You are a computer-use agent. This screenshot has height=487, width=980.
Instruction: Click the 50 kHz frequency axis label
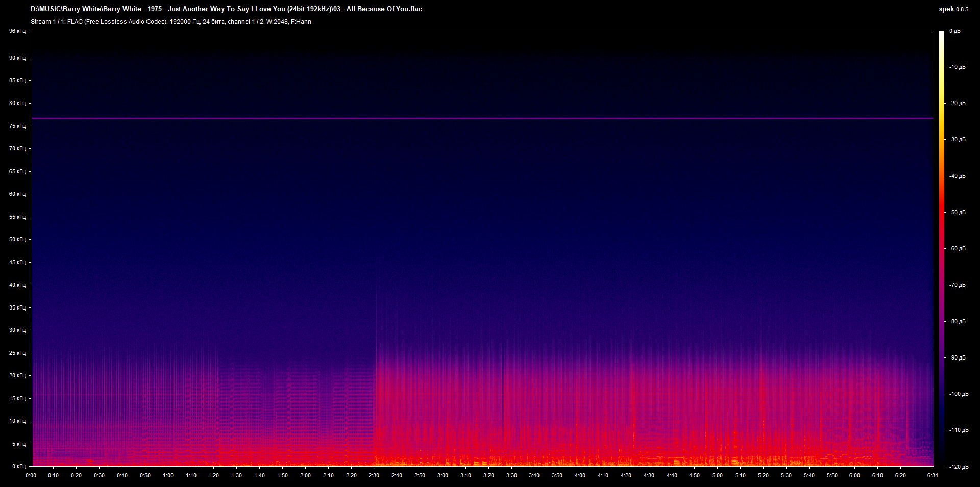pyautogui.click(x=17, y=240)
